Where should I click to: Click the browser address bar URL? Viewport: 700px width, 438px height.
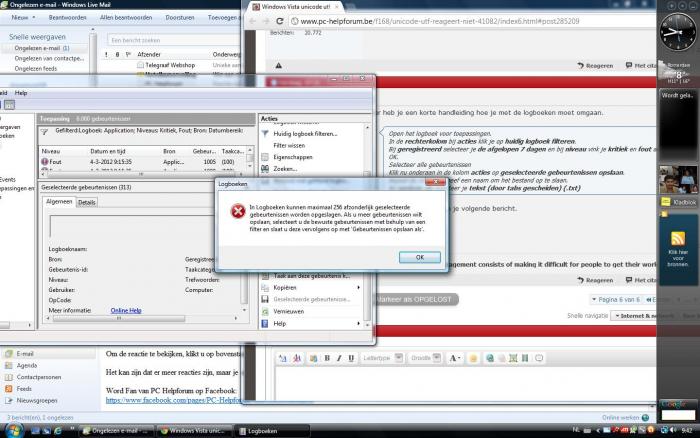point(440,21)
